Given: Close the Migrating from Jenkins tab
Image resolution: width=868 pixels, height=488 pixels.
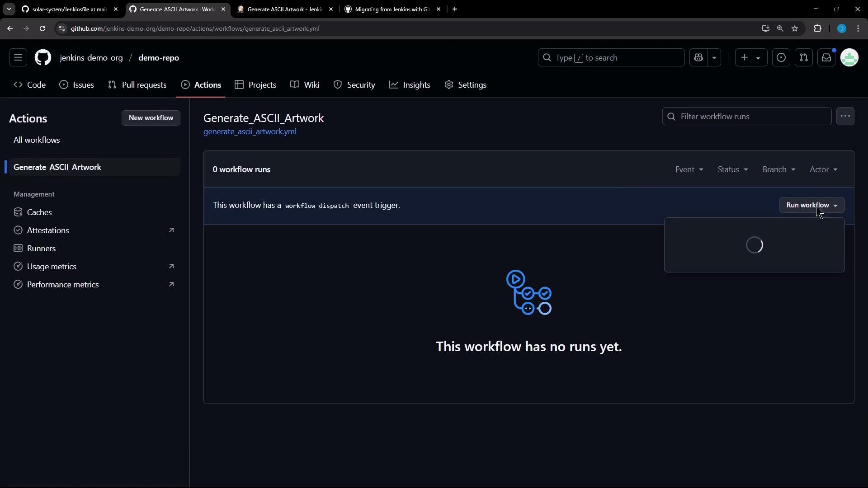Looking at the screenshot, I should pyautogui.click(x=438, y=9).
